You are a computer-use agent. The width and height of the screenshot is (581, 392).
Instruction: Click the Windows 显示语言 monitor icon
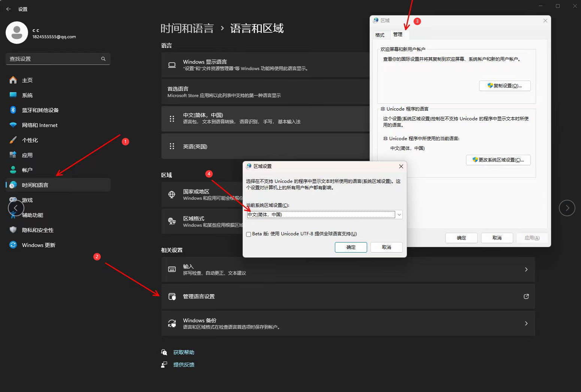point(172,65)
